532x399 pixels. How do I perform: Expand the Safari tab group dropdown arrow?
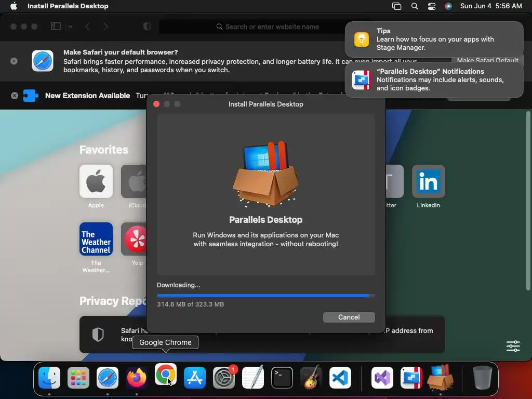coord(71,26)
